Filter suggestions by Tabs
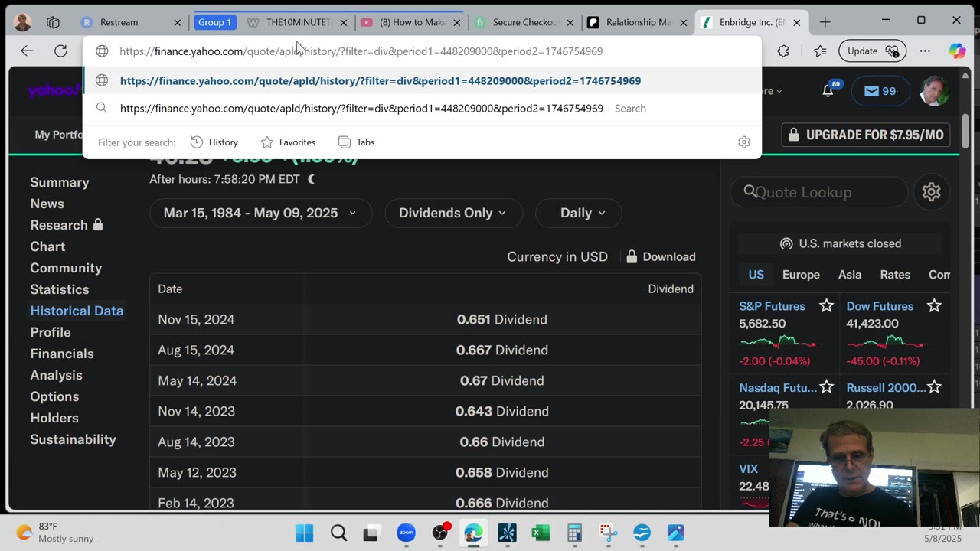Image resolution: width=980 pixels, height=551 pixels. click(356, 142)
